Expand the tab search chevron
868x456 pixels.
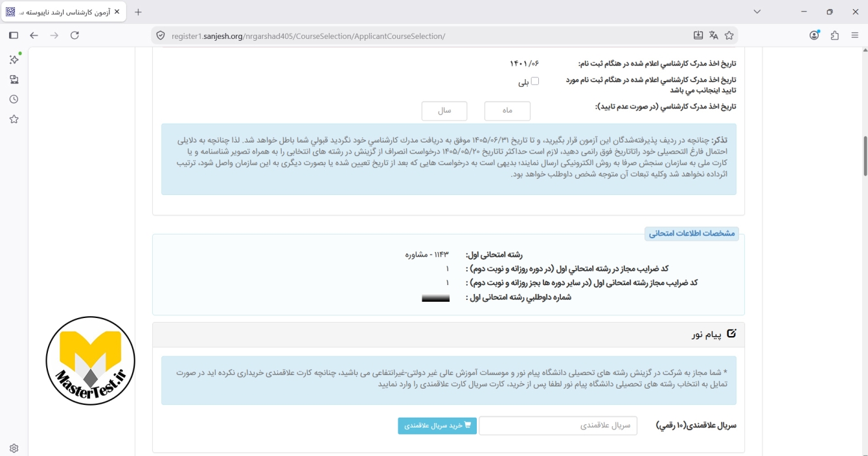point(757,12)
